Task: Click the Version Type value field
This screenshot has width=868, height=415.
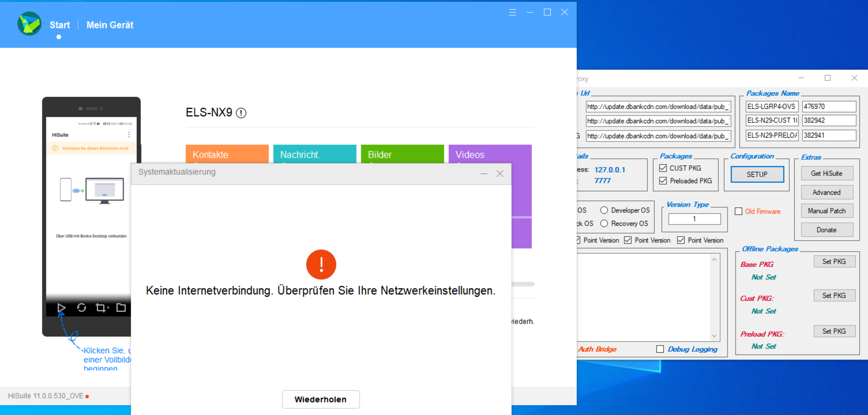Action: point(694,219)
